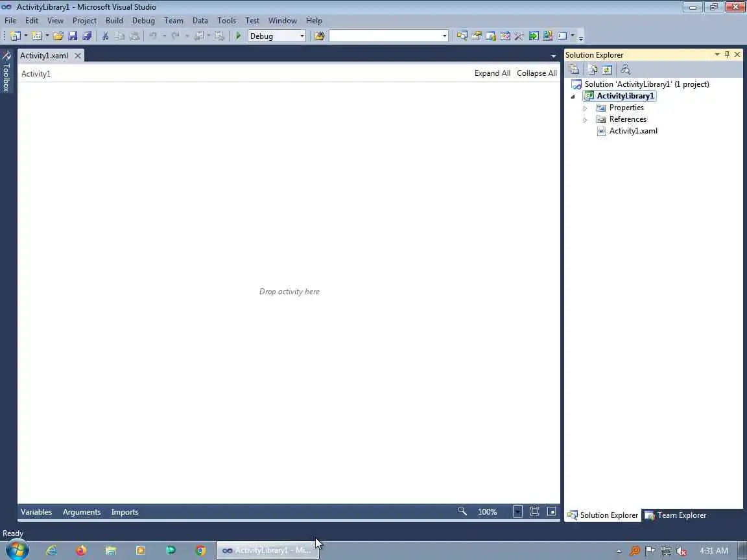Switch to the Team Explorer tab
The image size is (747, 560).
(x=676, y=515)
